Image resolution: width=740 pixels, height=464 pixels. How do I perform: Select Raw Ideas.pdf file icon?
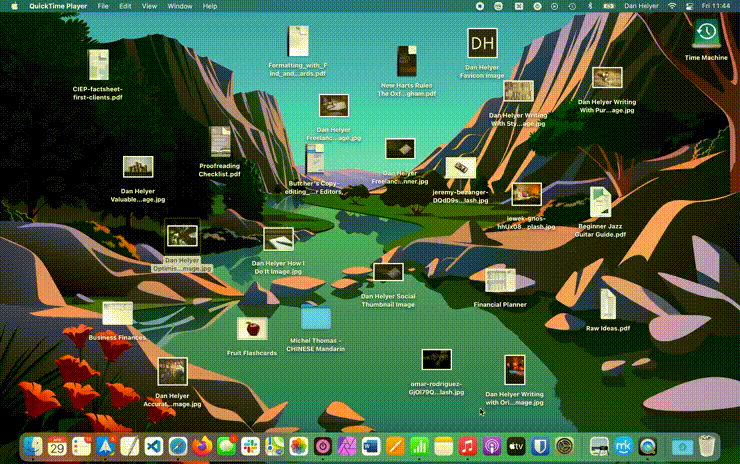pos(607,304)
